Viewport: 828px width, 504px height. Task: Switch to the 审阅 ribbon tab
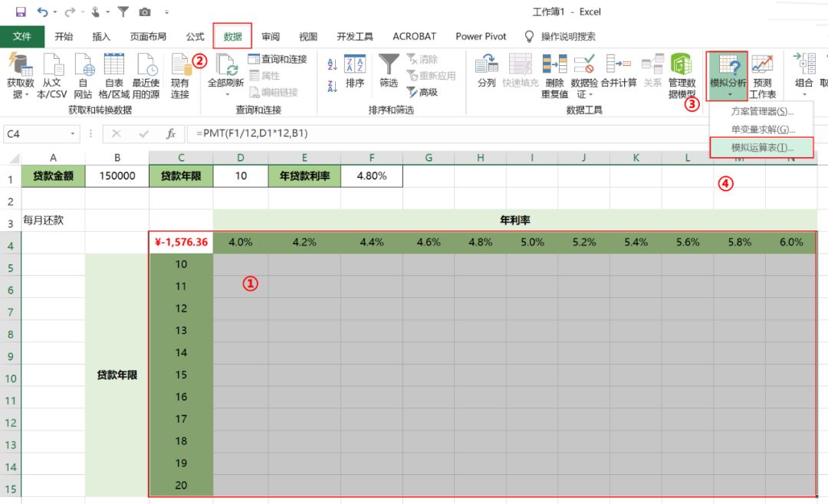point(271,36)
